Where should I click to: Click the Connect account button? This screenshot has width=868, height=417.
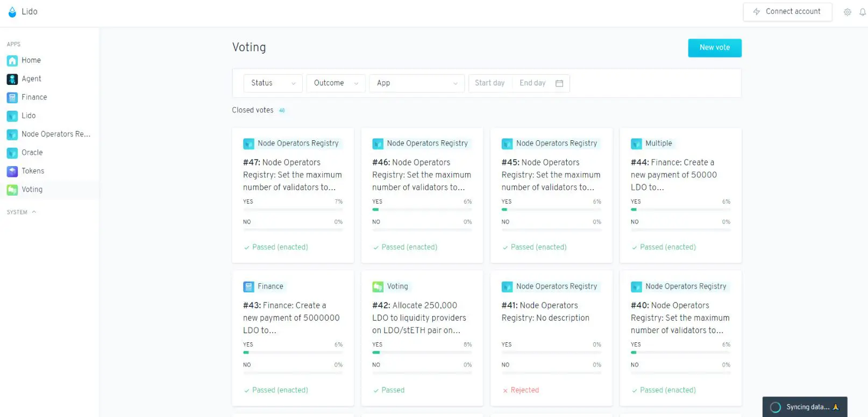point(787,12)
